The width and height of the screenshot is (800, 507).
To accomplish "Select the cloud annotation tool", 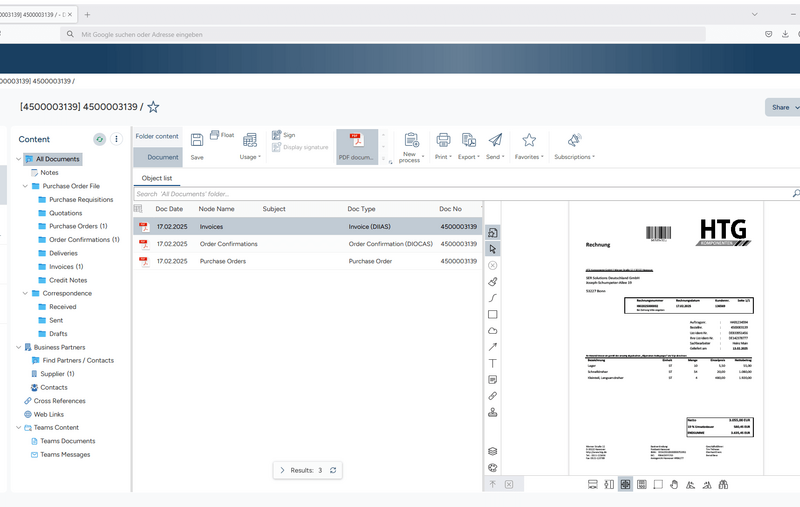I will [492, 330].
